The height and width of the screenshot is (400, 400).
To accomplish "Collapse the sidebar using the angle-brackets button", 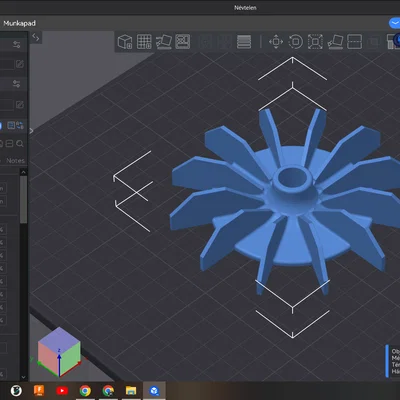I will [x=36, y=38].
